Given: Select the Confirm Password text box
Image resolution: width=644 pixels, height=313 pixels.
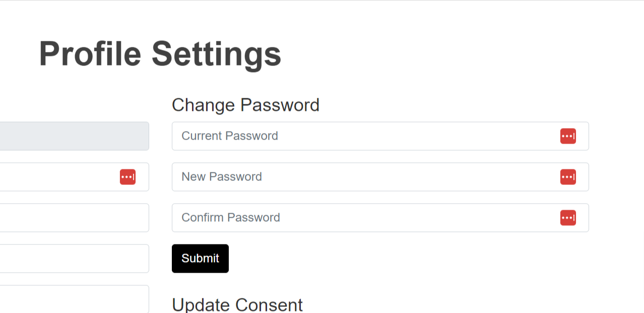Looking at the screenshot, I should click(x=380, y=218).
